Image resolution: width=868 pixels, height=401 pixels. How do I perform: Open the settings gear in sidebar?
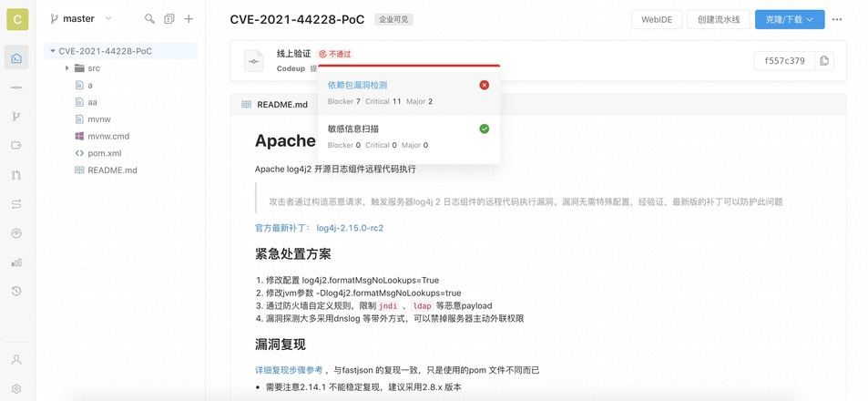(x=16, y=389)
